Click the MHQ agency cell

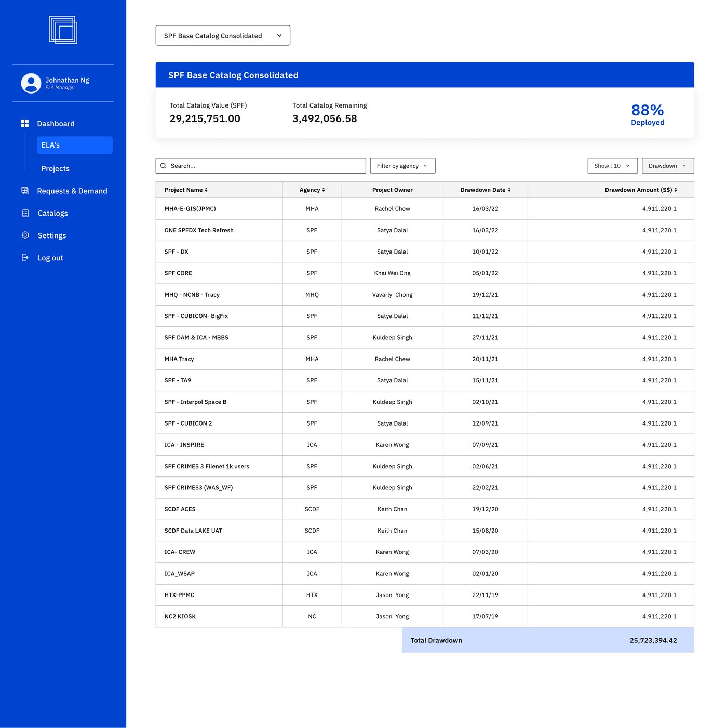pos(312,295)
